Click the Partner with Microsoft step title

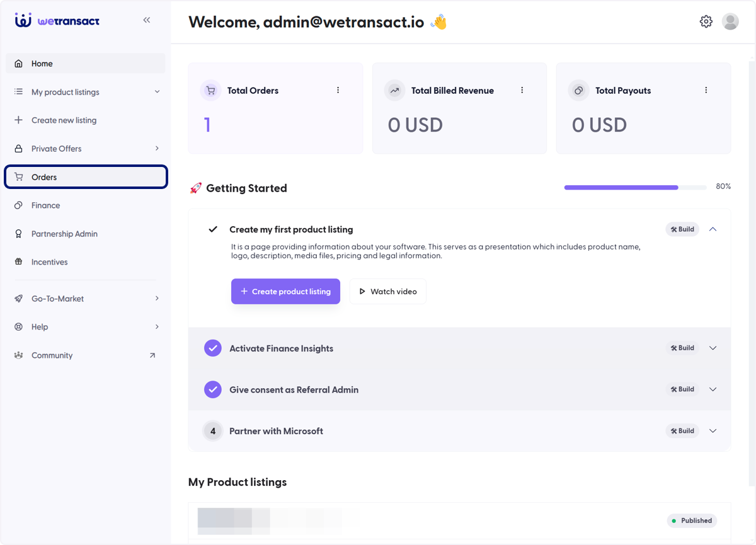click(276, 431)
